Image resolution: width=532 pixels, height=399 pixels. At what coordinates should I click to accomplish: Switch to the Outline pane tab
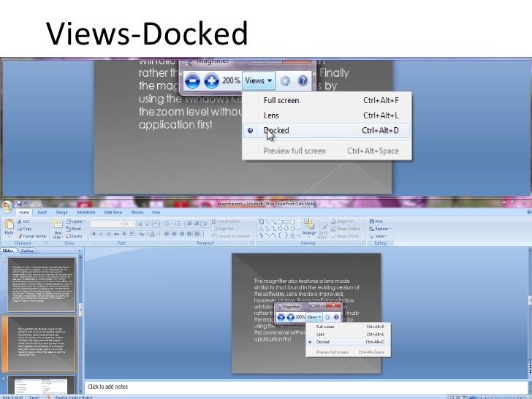point(27,251)
